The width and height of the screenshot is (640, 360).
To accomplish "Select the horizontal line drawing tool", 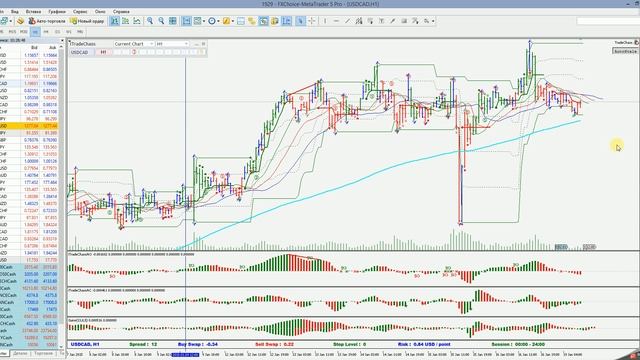I will coord(336,21).
